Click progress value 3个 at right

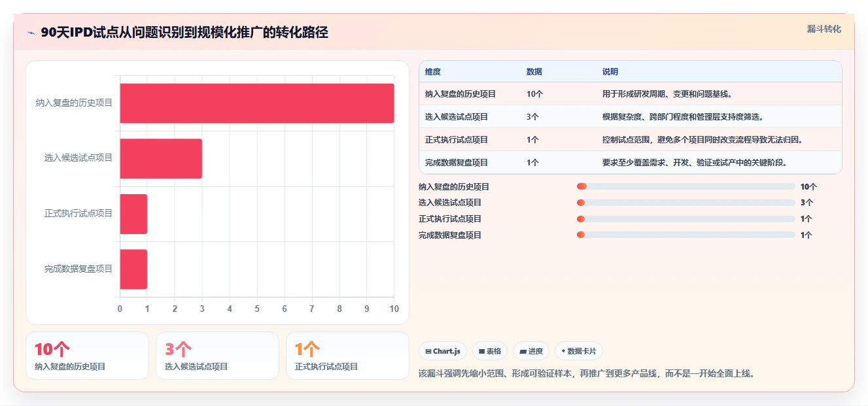point(807,203)
